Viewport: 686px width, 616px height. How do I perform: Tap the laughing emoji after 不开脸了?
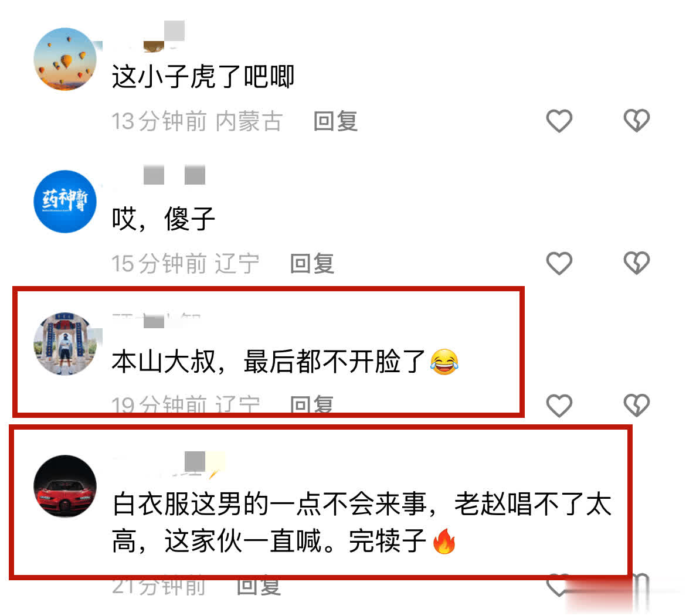(444, 362)
